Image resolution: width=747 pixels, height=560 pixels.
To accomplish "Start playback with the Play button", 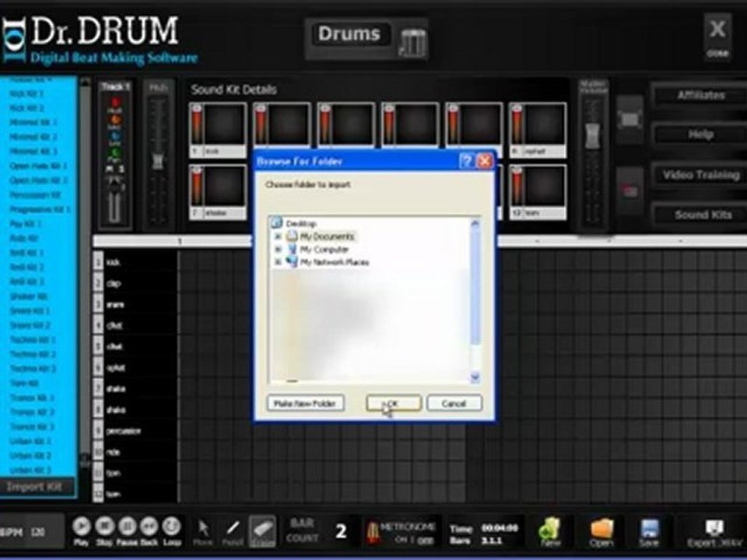I will coord(82,527).
